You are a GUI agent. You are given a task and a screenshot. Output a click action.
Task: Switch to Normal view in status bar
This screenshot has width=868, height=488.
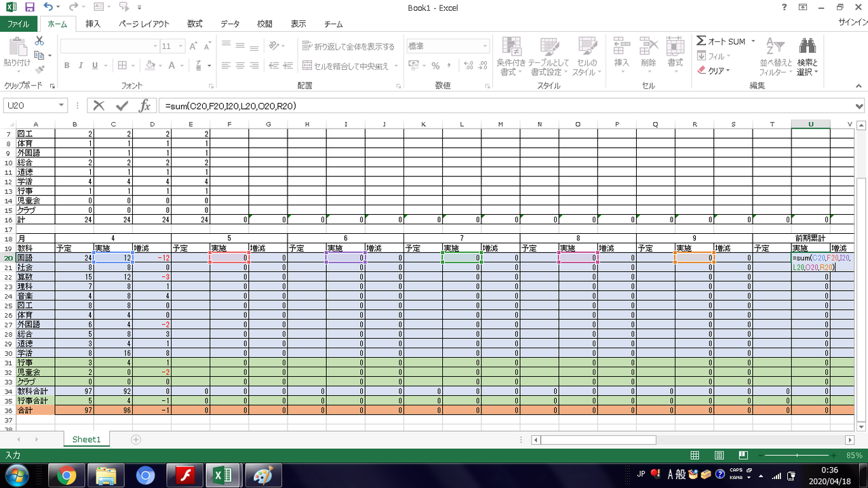click(695, 455)
